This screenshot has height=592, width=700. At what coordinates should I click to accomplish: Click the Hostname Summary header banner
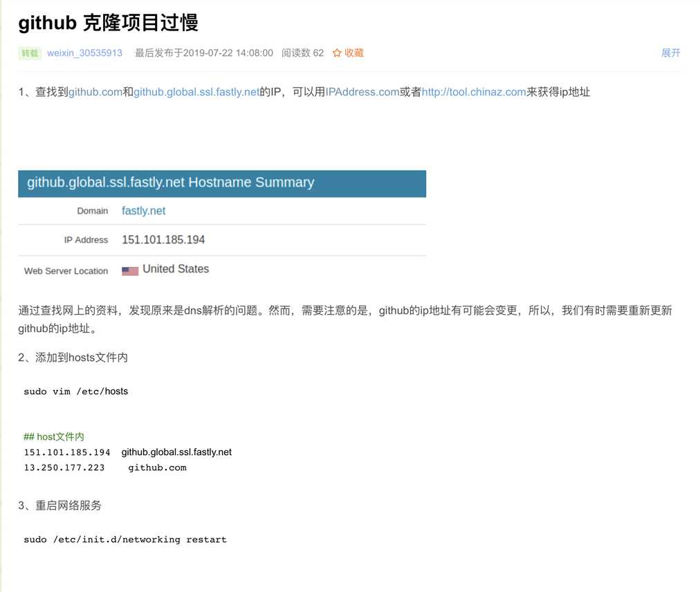click(x=222, y=183)
